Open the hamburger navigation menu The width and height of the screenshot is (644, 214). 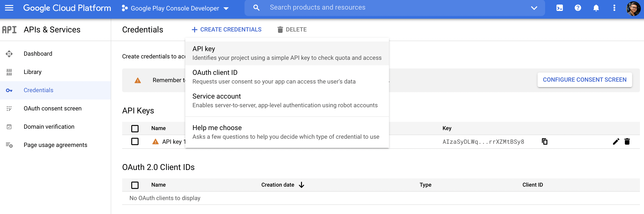(9, 8)
